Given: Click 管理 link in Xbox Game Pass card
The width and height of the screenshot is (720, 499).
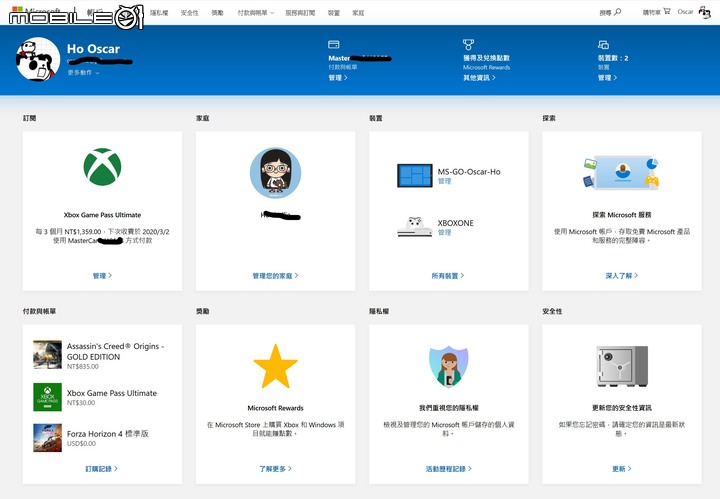Looking at the screenshot, I should (102, 276).
